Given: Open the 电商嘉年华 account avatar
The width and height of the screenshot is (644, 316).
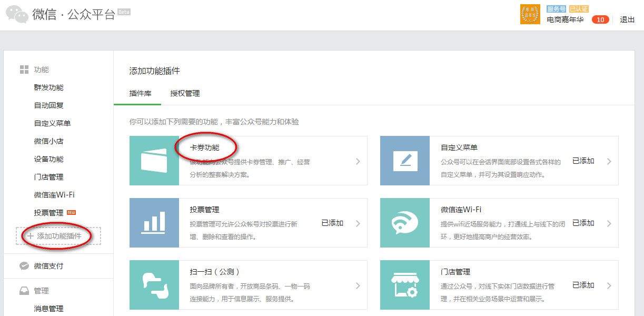Looking at the screenshot, I should (530, 14).
